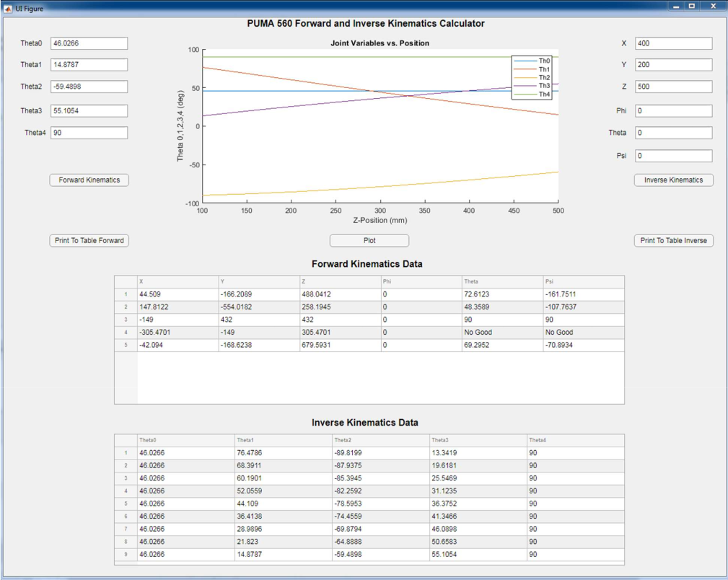
Task: Select cell 72.6123 in Forward table
Action: [x=502, y=294]
